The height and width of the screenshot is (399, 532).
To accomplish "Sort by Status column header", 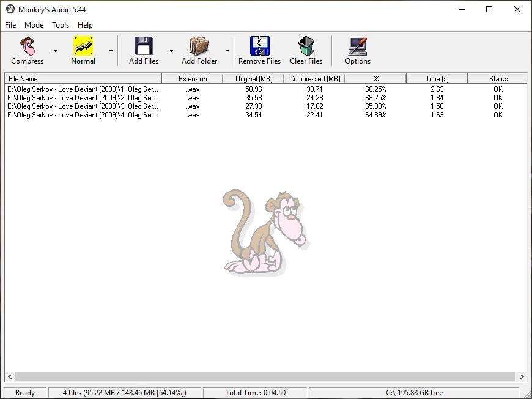I will coord(498,78).
